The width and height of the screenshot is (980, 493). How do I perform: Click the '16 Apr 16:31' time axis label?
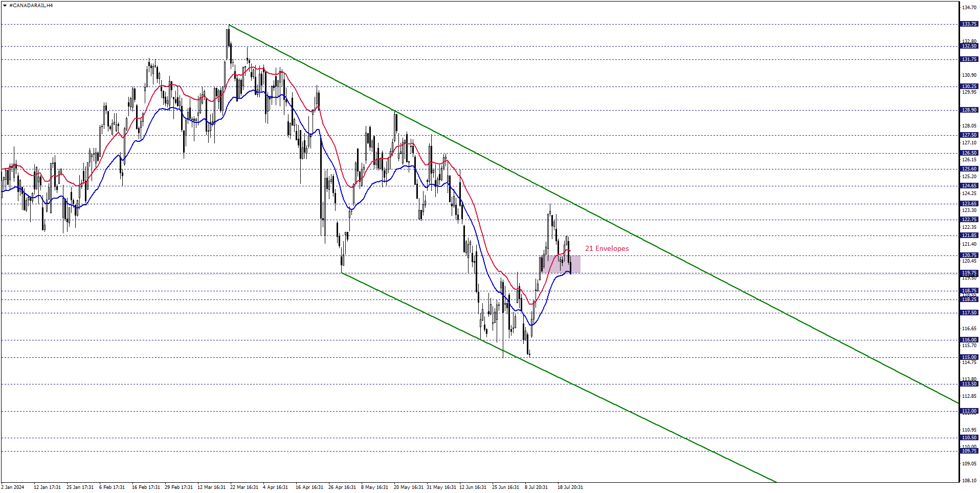click(309, 487)
